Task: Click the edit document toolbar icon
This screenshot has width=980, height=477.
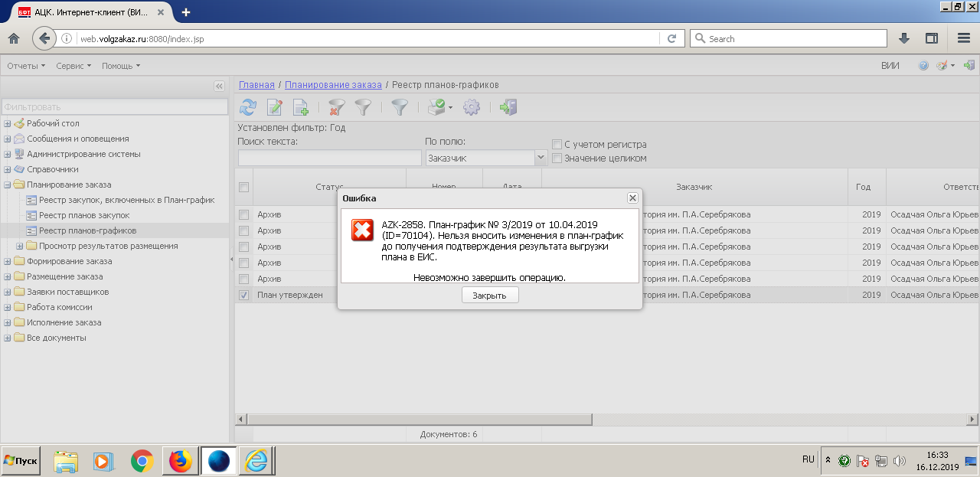Action: coord(274,108)
